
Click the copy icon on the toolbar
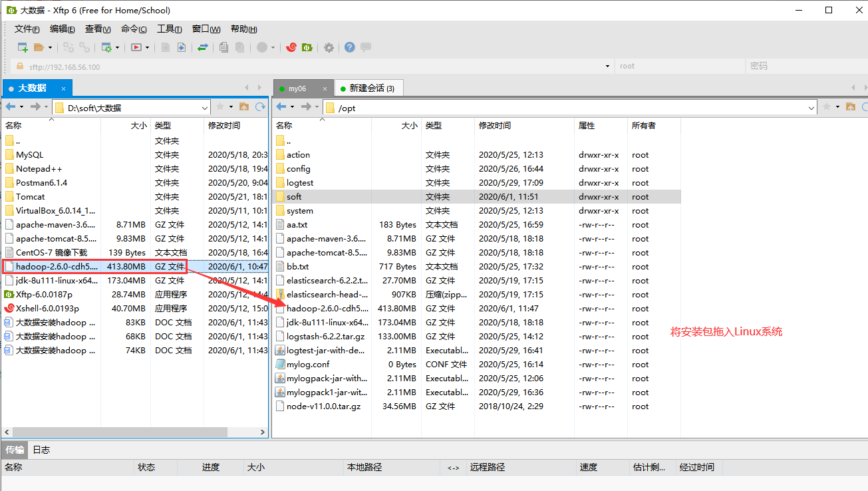click(x=223, y=47)
